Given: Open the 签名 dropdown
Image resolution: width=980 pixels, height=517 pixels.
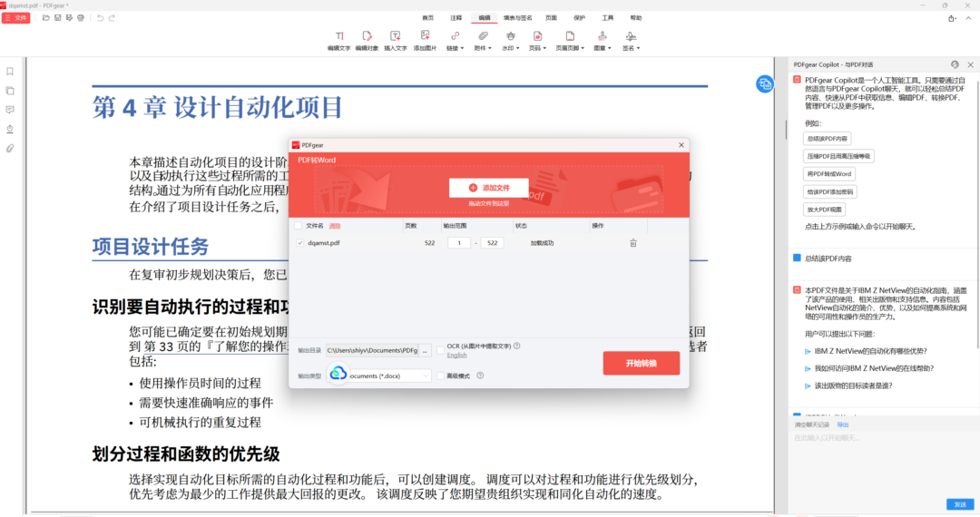Looking at the screenshot, I should coord(631,41).
